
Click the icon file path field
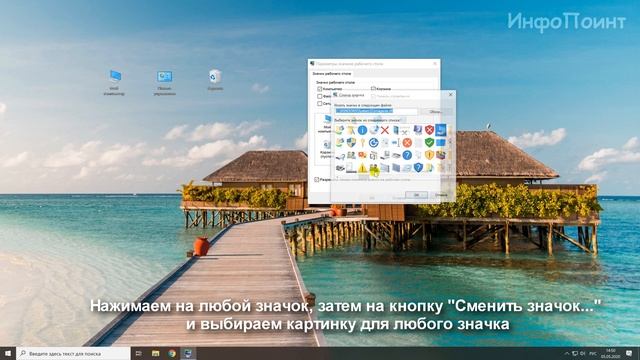click(376, 111)
